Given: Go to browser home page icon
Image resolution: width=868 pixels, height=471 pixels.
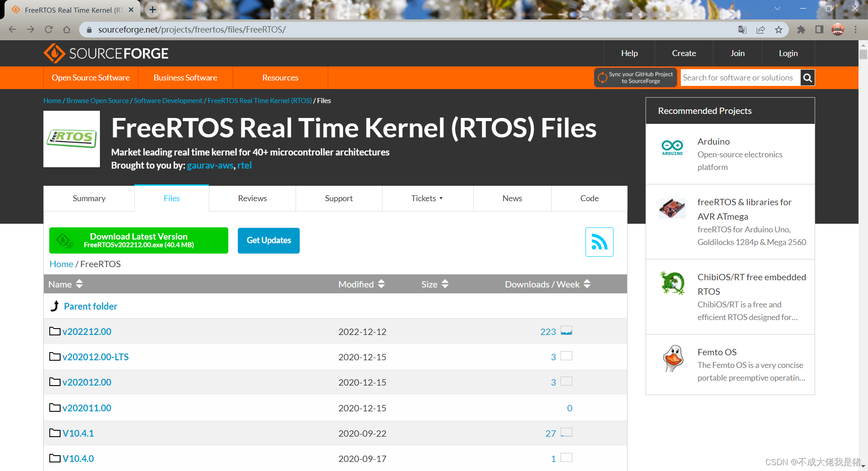Looking at the screenshot, I should click(x=66, y=29).
